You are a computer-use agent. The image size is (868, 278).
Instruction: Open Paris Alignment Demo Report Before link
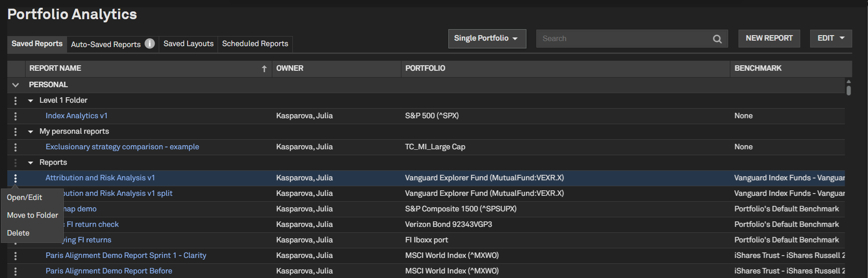109,271
